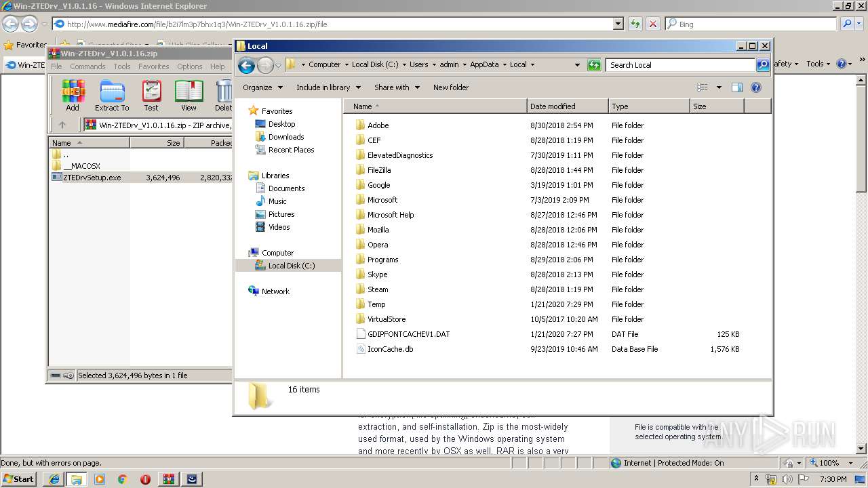This screenshot has width=868, height=488.
Task: Sort by the Type column header
Action: tap(649, 106)
